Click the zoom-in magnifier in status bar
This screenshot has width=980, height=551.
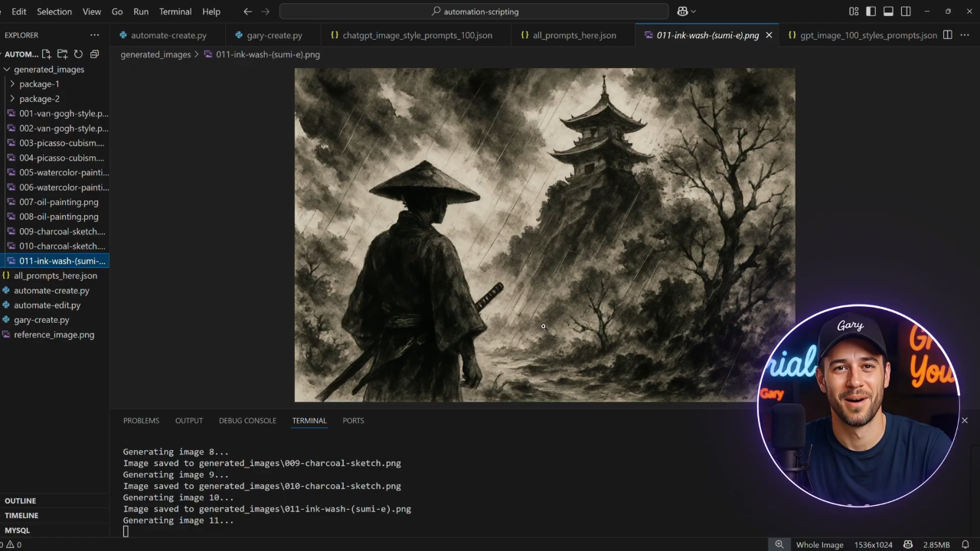(779, 545)
